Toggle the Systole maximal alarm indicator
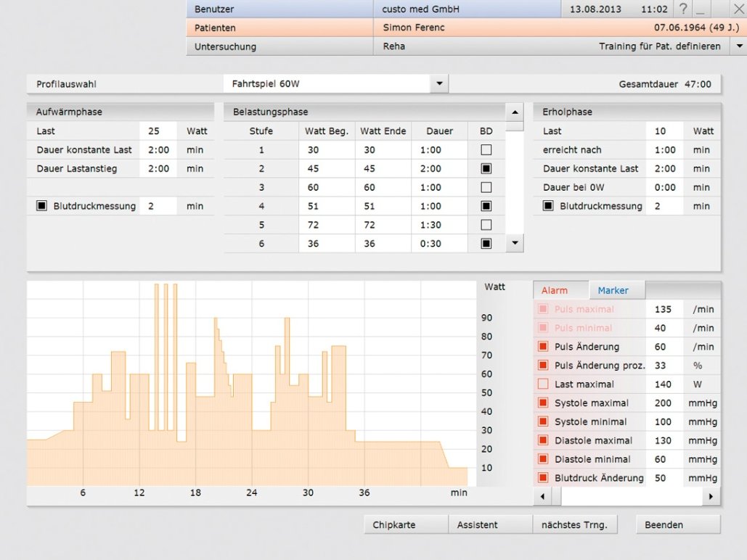 542,403
